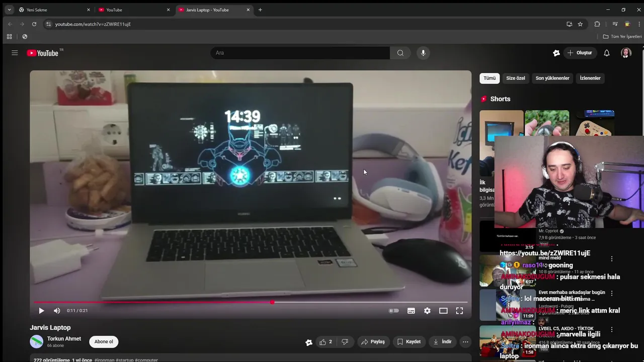This screenshot has width=644, height=362.
Task: Select the Tümü filter chip
Action: point(490,78)
